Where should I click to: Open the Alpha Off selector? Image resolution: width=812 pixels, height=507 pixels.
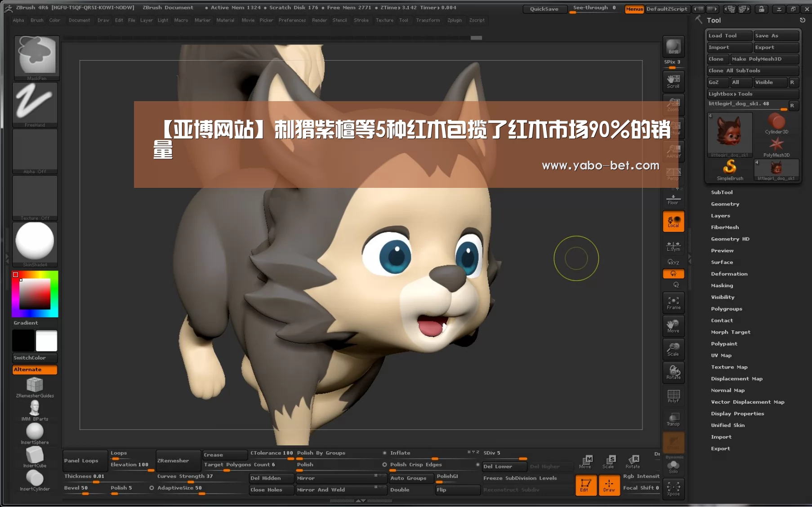point(35,151)
